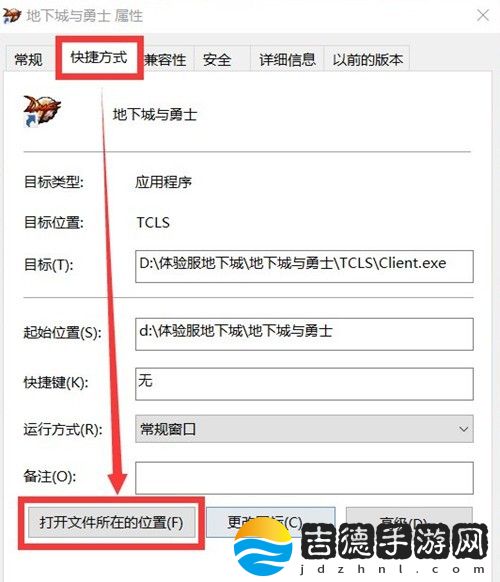Click the 地下城与勇士 icon in title bar
Image resolution: width=500 pixels, height=582 pixels.
pos(11,16)
